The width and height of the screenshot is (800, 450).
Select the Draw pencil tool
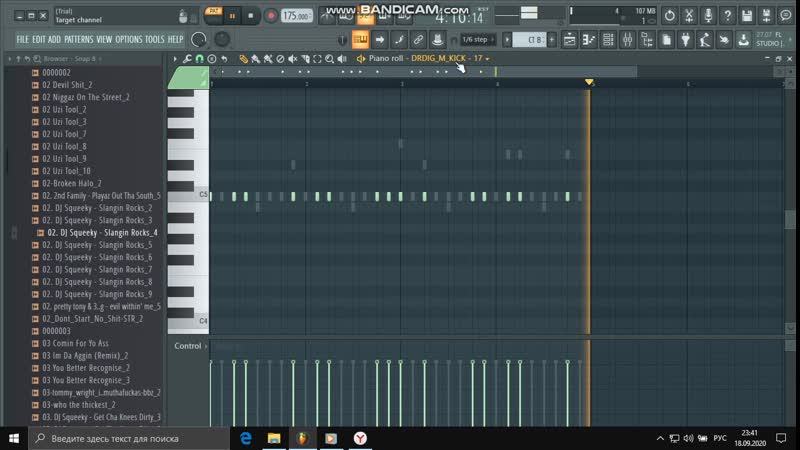pos(243,59)
